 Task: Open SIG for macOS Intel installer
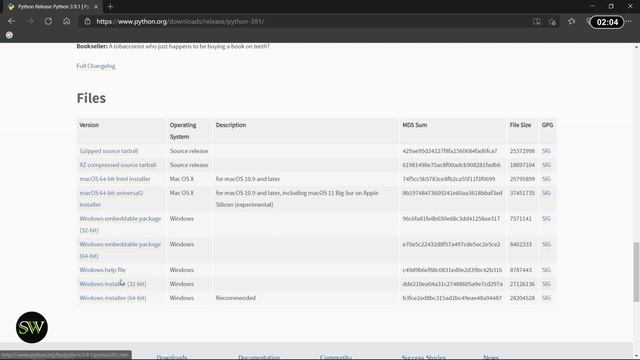click(546, 179)
